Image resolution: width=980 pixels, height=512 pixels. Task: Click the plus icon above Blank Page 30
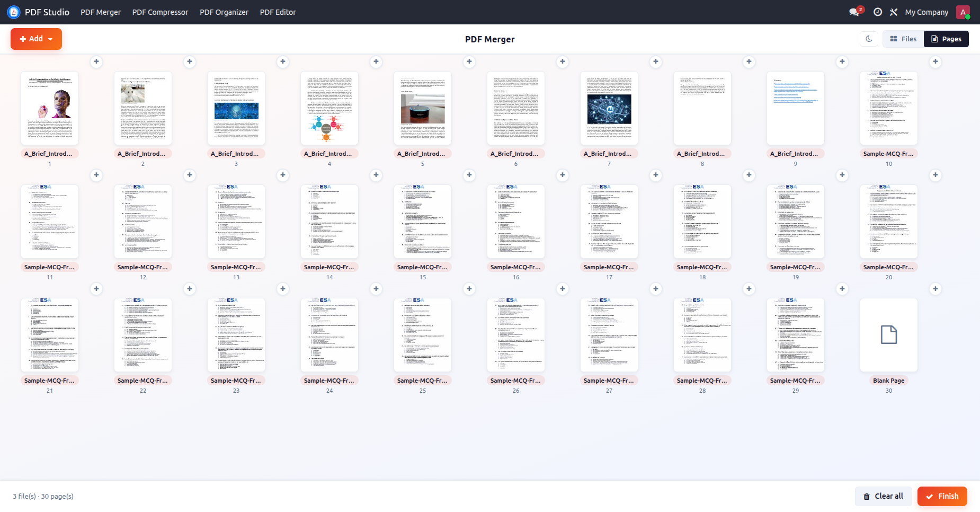(936, 289)
